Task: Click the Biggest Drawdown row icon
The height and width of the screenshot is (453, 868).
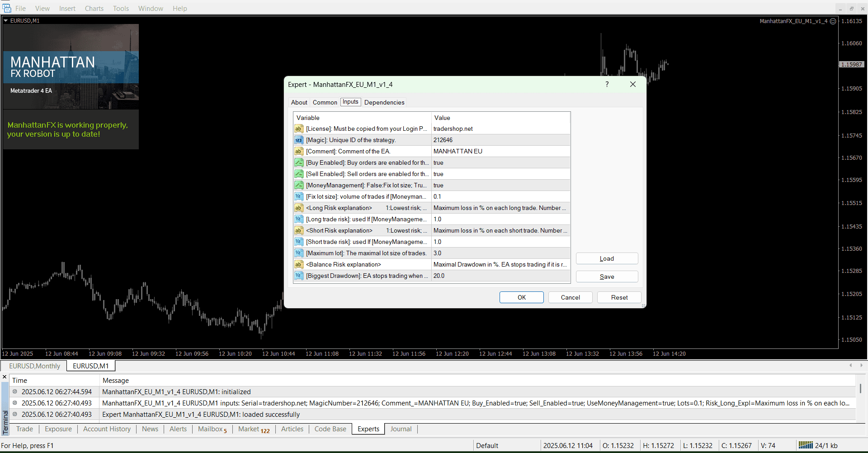Action: click(x=299, y=276)
